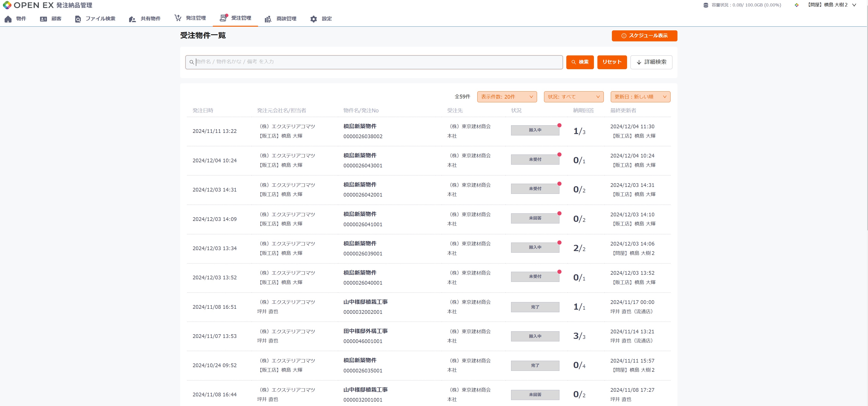Click 未回答 status for order 0000032001001
The height and width of the screenshot is (406, 868).
pyautogui.click(x=535, y=395)
